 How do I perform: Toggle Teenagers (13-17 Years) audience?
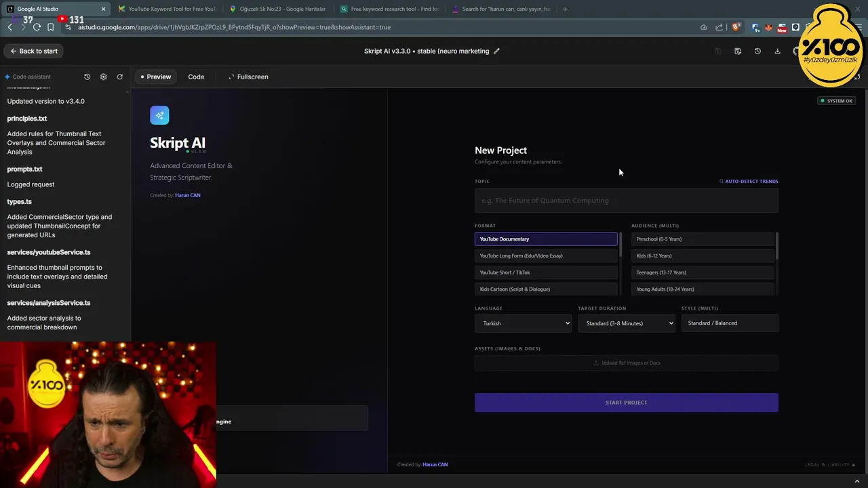(x=703, y=272)
